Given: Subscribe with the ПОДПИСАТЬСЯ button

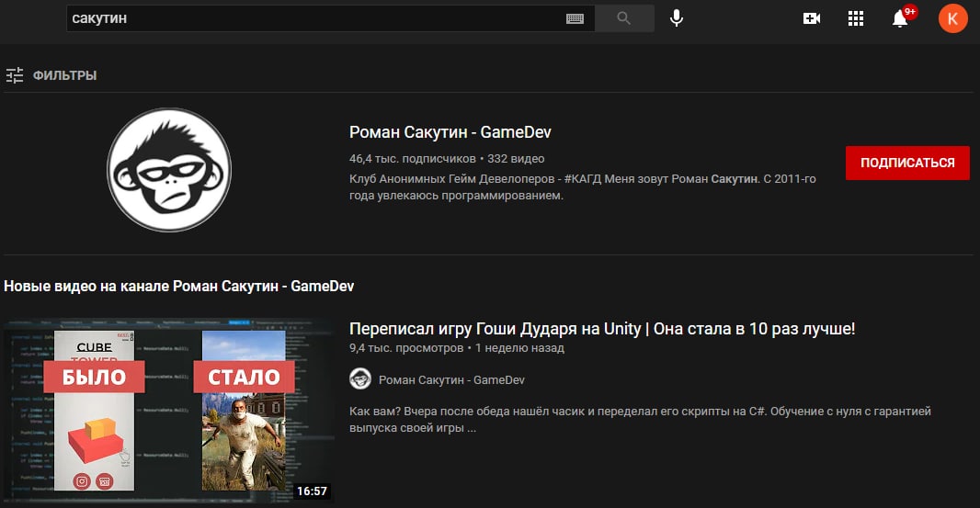Looking at the screenshot, I should coord(907,163).
